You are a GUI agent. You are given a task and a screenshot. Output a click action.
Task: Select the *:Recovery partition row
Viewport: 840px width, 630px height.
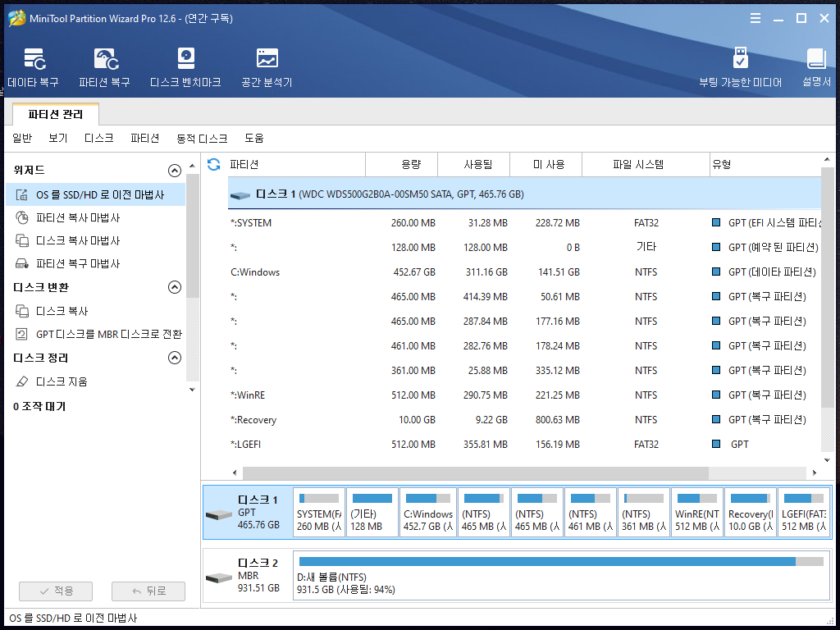524,420
